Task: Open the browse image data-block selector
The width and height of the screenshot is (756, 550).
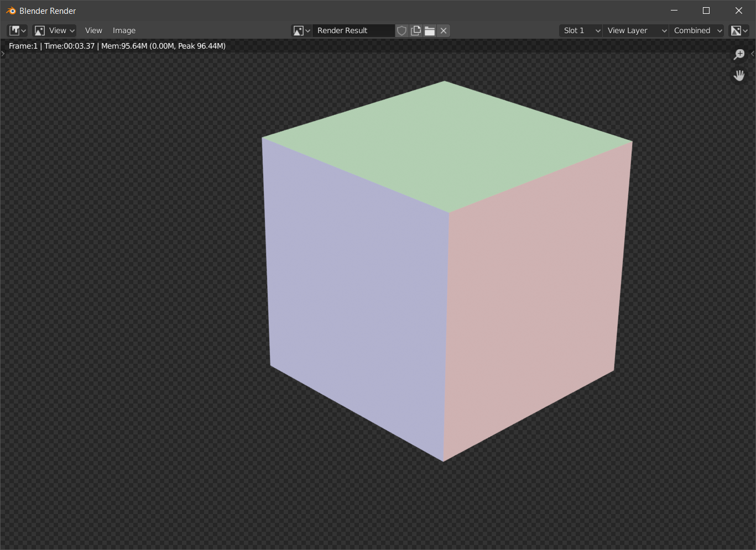Action: click(301, 30)
